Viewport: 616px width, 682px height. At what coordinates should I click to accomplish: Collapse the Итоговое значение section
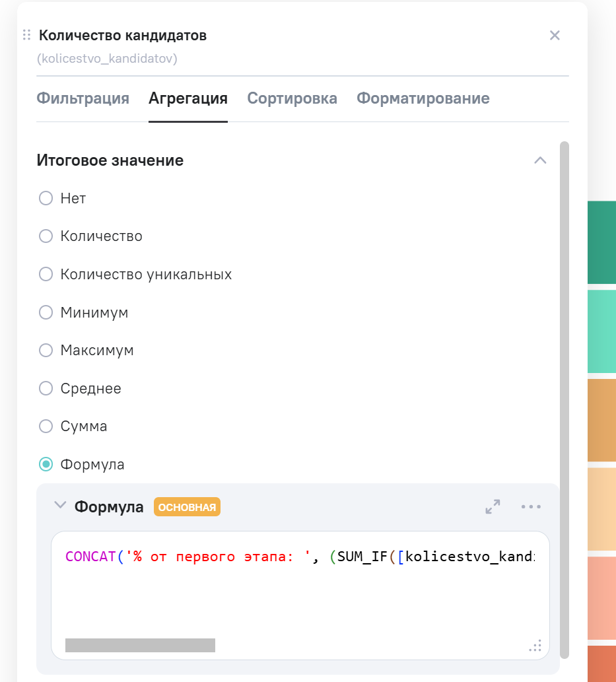click(540, 160)
